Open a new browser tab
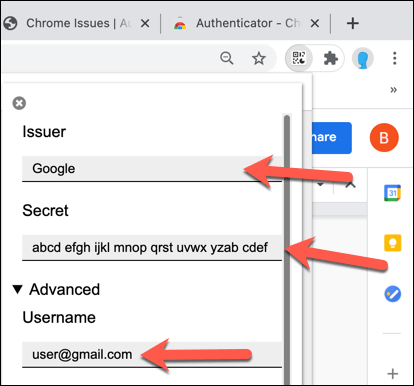Screen dimensions: 414x386 click(353, 23)
